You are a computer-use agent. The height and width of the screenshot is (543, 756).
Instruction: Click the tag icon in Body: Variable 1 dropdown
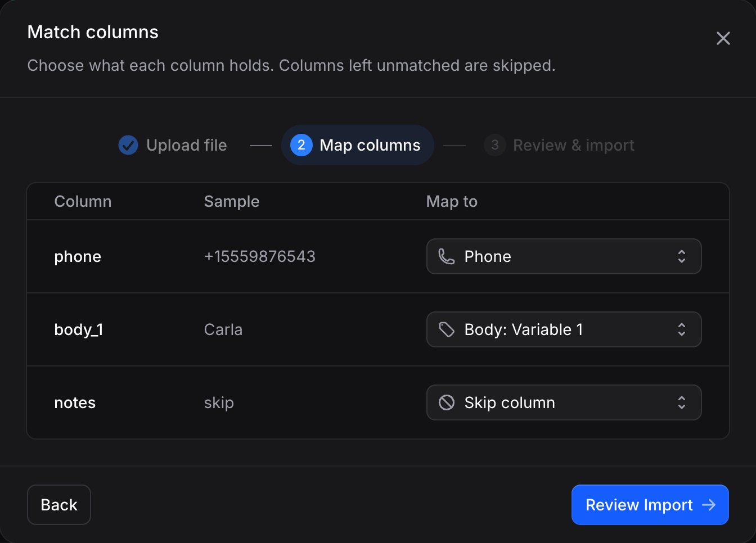[x=447, y=329]
